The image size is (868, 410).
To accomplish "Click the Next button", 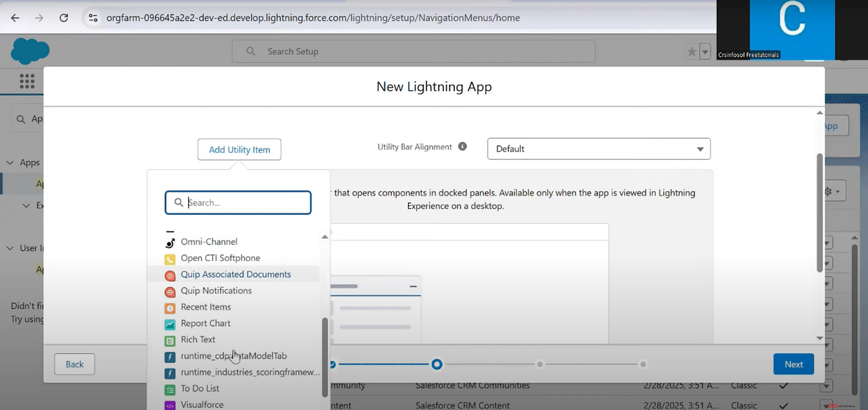I will [794, 364].
